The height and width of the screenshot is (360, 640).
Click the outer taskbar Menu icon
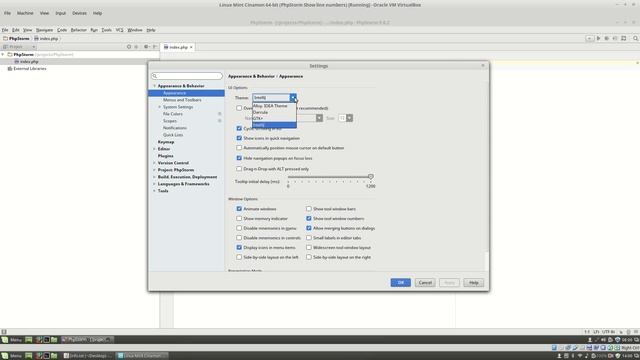(5, 356)
